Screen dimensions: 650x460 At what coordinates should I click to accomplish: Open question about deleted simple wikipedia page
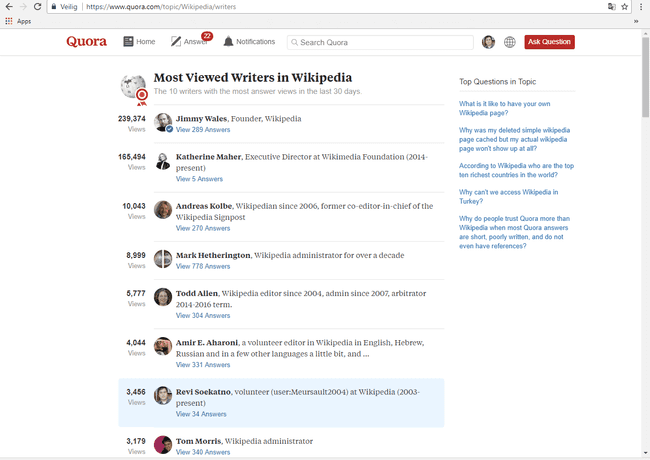[514, 139]
